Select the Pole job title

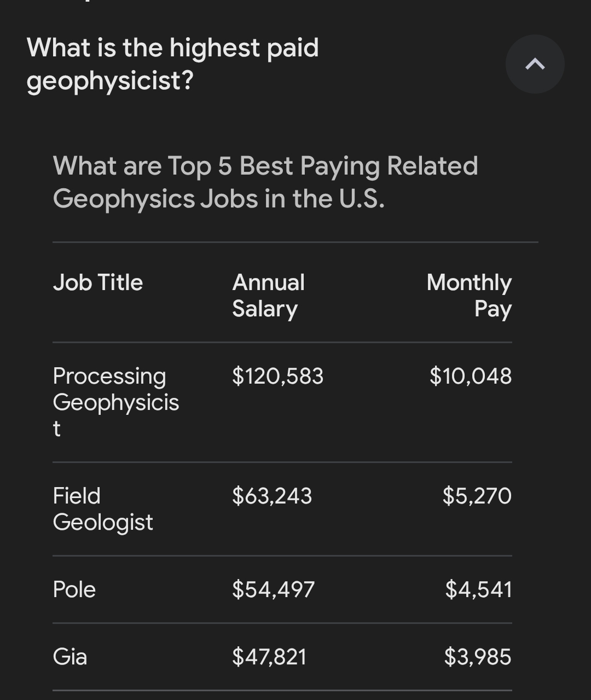coord(74,589)
